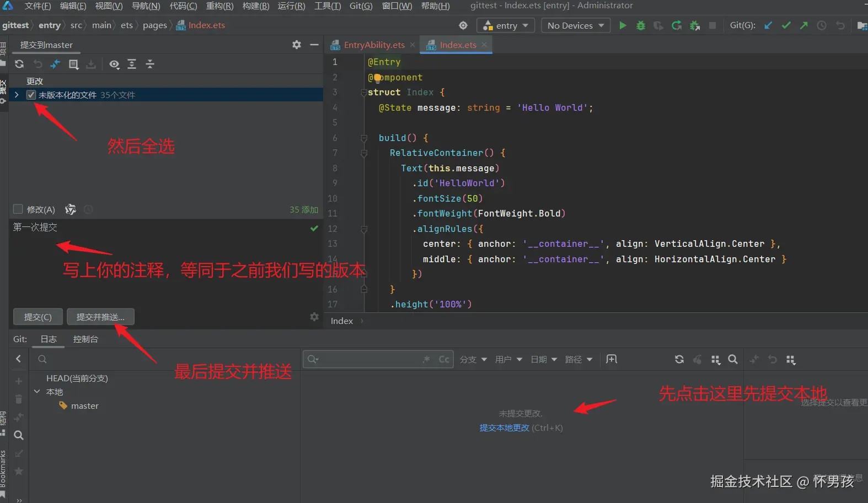This screenshot has height=503, width=868.
Task: Click the Index structure breadcrumb
Action: tap(341, 321)
